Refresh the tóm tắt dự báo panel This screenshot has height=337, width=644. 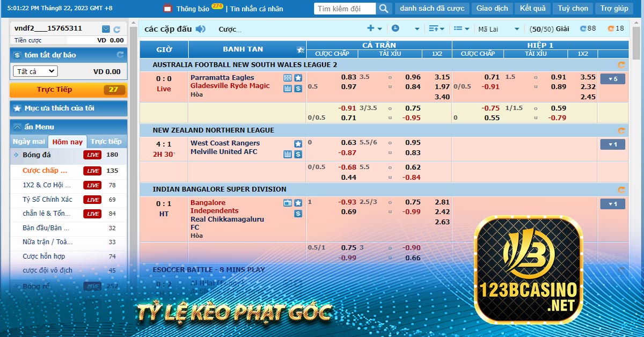(x=120, y=55)
